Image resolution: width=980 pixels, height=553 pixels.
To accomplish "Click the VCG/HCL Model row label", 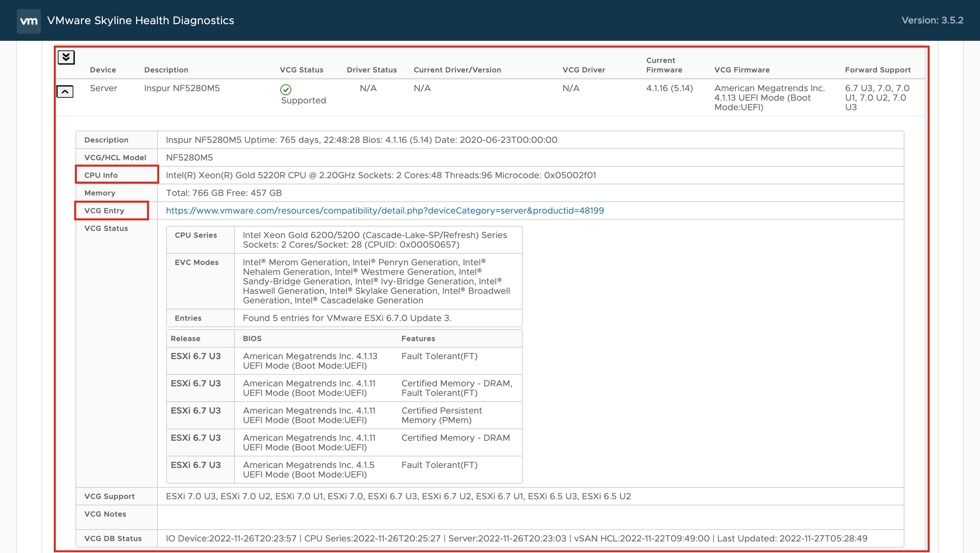I will click(x=115, y=157).
